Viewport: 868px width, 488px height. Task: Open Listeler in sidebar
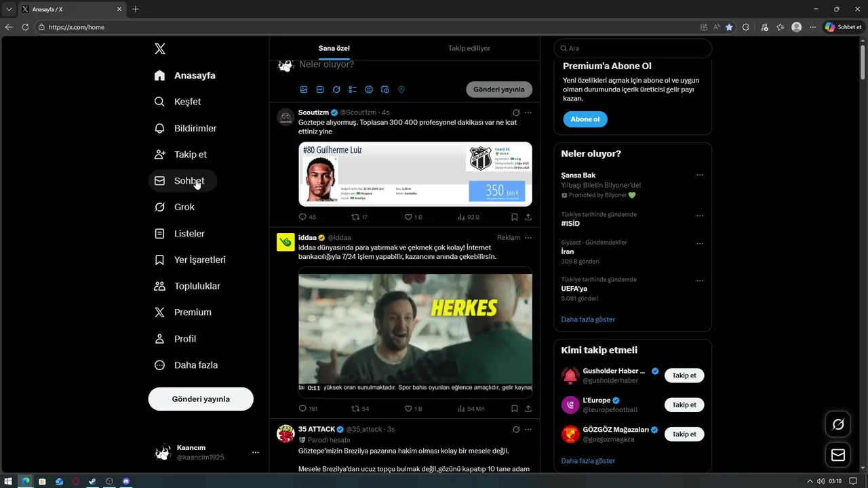[179, 234]
